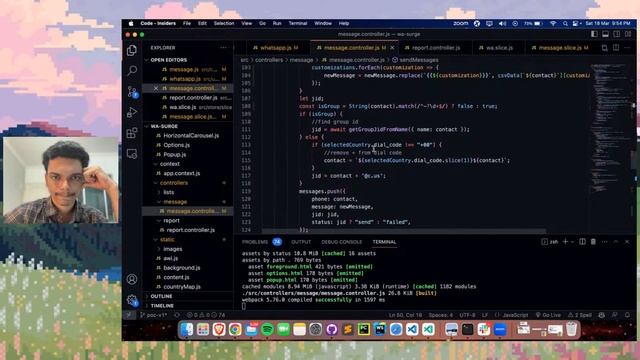Image resolution: width=640 pixels, height=360 pixels.
Task: Collapse the static folder
Action: (x=188, y=240)
